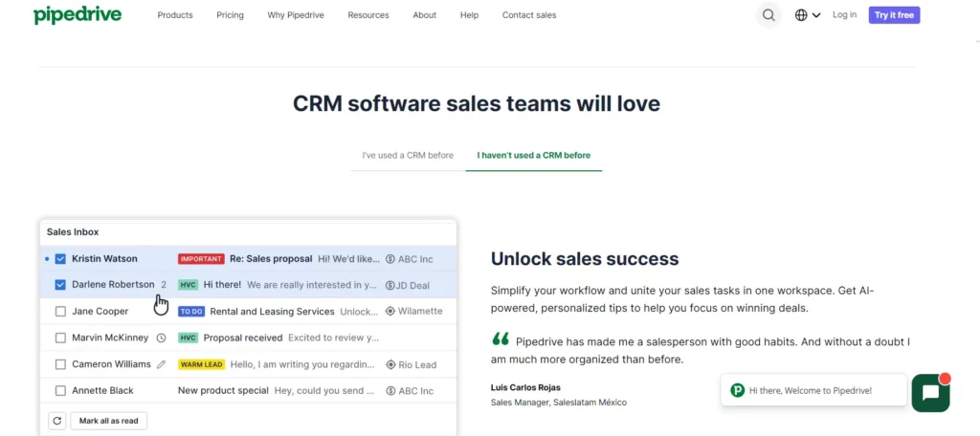
Task: Click the Luis Carlos Rojas name
Action: pyautogui.click(x=525, y=388)
